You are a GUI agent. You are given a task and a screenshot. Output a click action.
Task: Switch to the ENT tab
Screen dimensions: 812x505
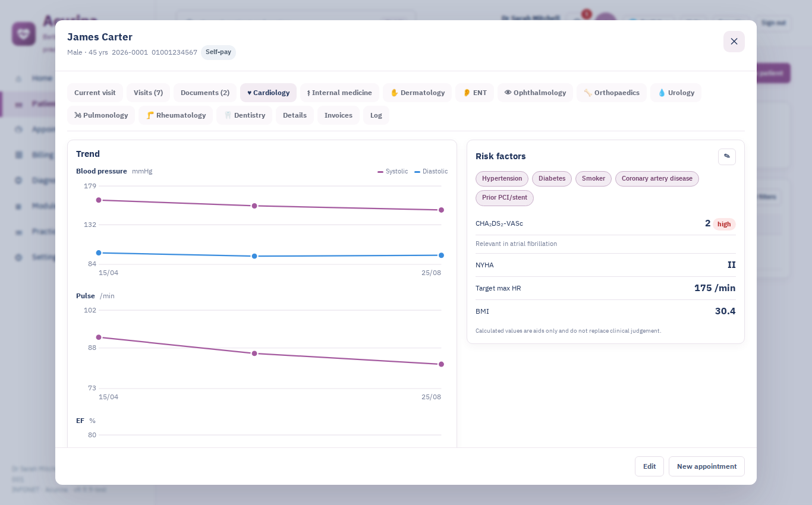pyautogui.click(x=474, y=93)
